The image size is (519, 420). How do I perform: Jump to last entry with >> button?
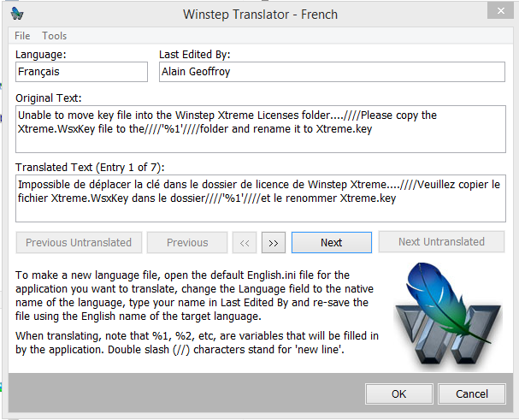point(273,242)
